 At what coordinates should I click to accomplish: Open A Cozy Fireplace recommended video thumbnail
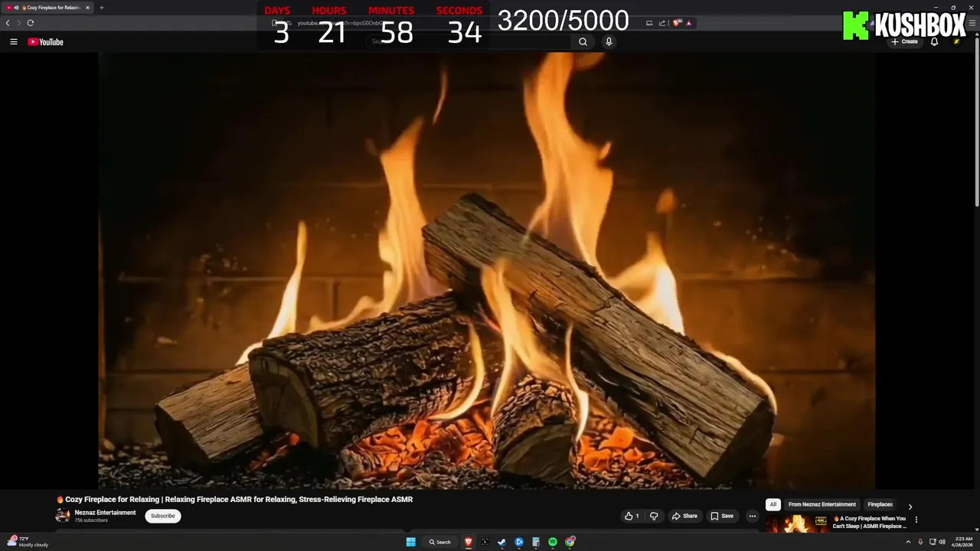pyautogui.click(x=796, y=523)
